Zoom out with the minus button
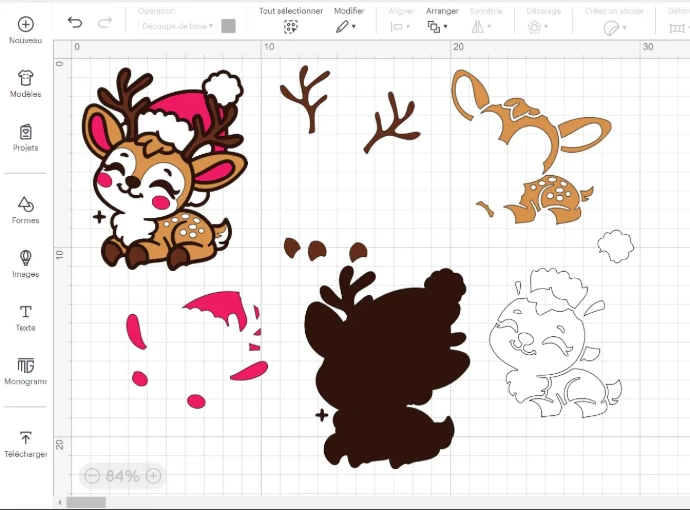Image resolution: width=690 pixels, height=510 pixels. 92,476
